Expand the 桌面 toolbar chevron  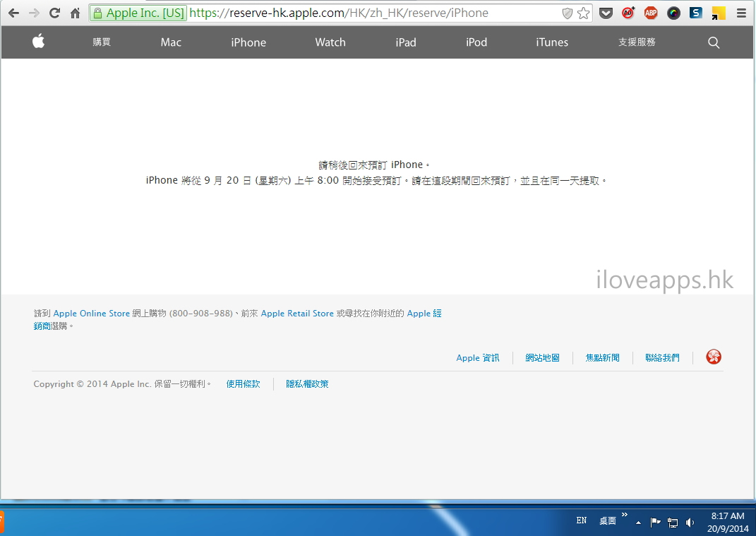click(625, 514)
